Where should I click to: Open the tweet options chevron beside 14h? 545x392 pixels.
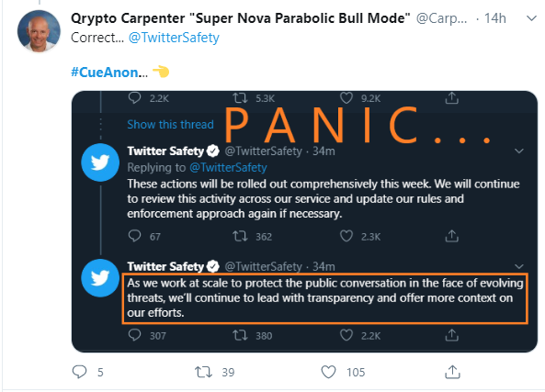(531, 18)
